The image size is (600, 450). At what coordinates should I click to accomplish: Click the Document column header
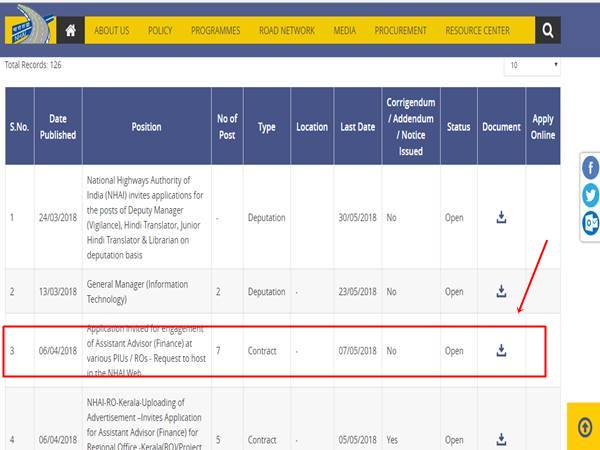tap(501, 127)
